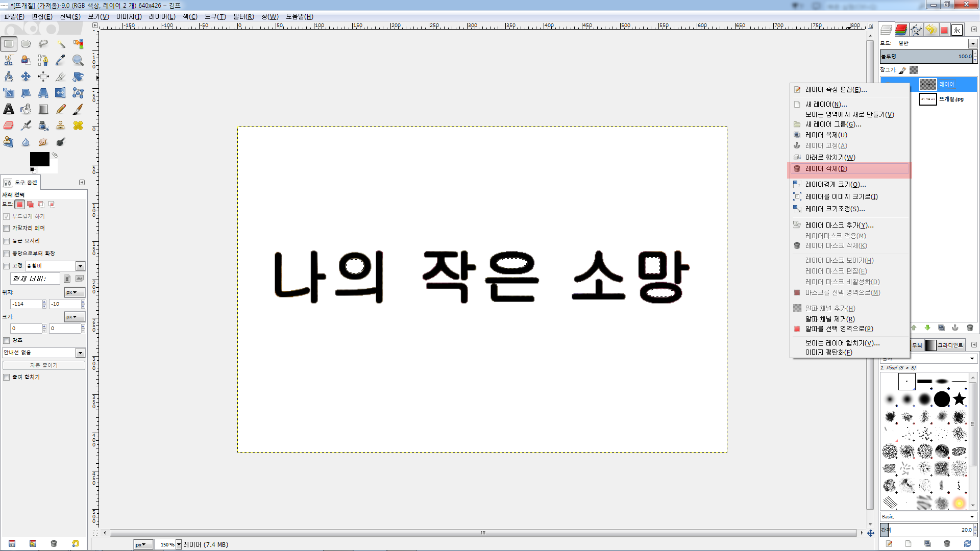Select the Bucket Fill tool
Screen dimensions: 980x551
tap(26, 109)
